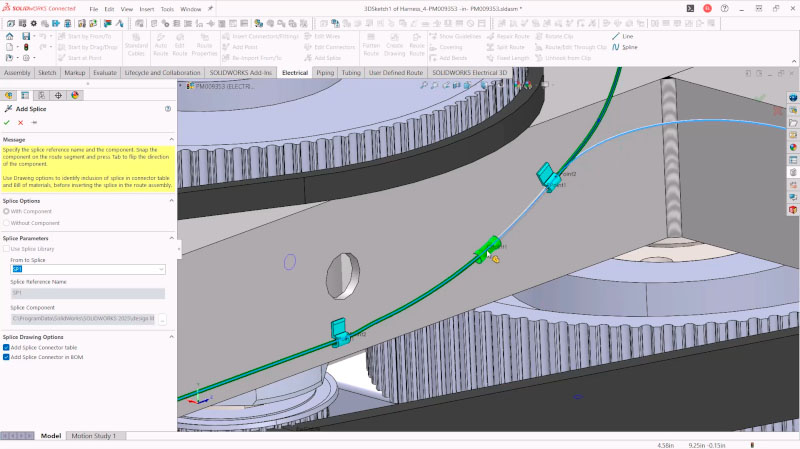800x449 pixels.
Task: Click the Splice Reference Name field
Action: 88,293
